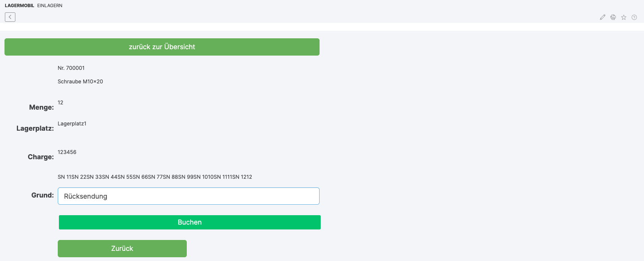Mark page as favorite with star icon

coord(623,17)
